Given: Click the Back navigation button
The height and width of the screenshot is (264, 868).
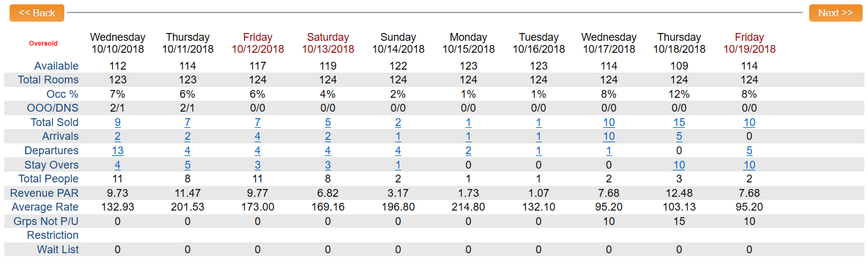Looking at the screenshot, I should pos(37,13).
